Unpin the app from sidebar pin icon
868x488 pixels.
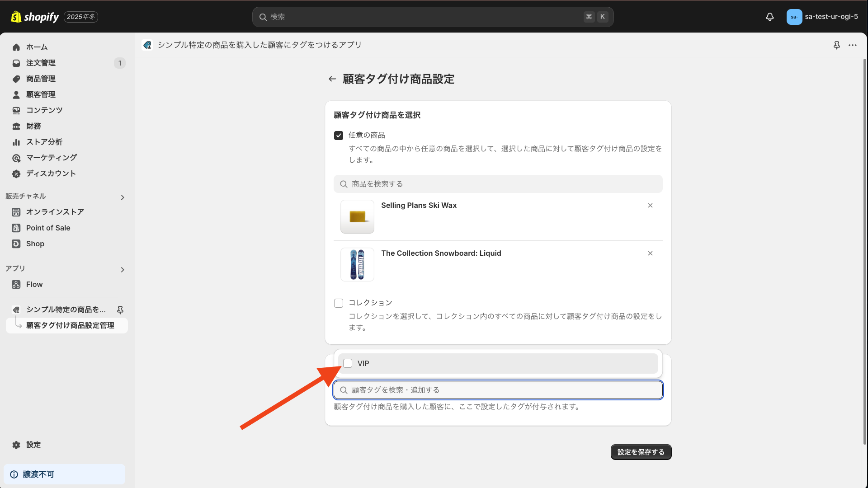click(x=120, y=310)
